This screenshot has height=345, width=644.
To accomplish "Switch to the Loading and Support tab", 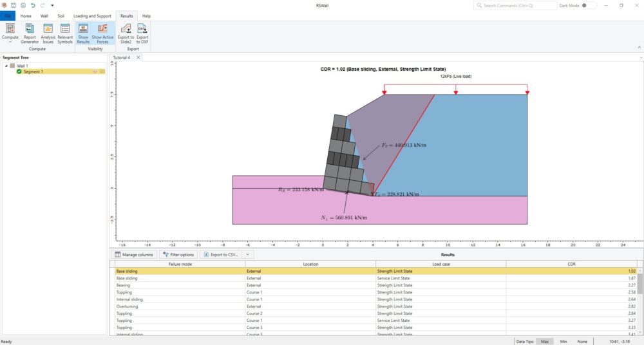I will pyautogui.click(x=92, y=15).
